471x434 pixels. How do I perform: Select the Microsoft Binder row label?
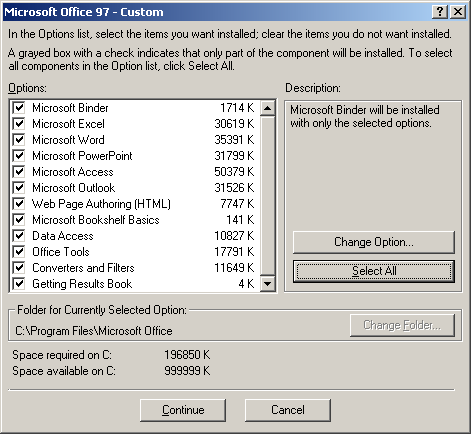point(70,108)
